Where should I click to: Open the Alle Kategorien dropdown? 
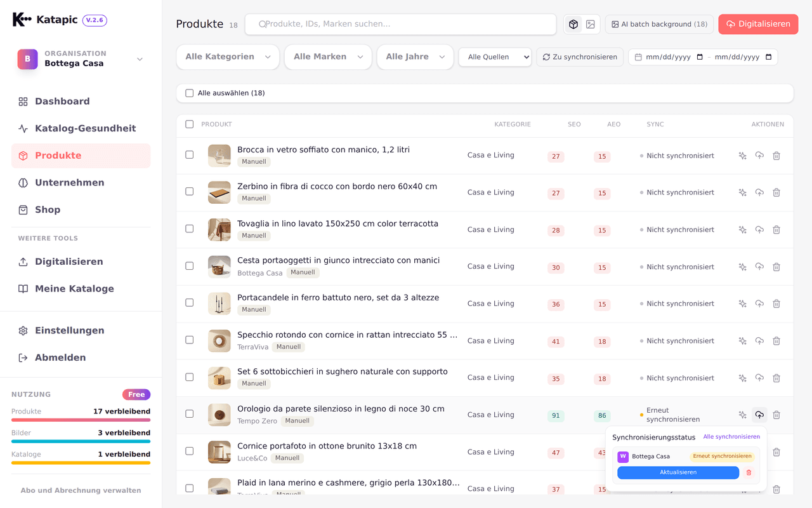(228, 57)
